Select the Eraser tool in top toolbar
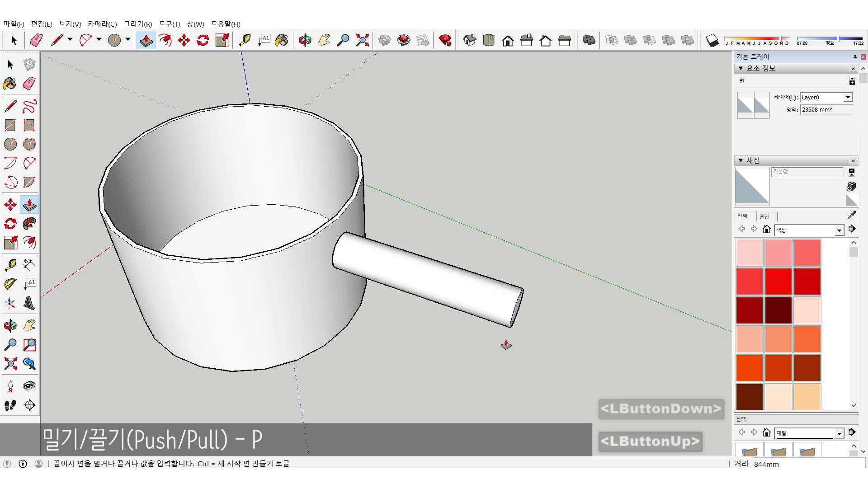868x488 pixels. pyautogui.click(x=36, y=40)
